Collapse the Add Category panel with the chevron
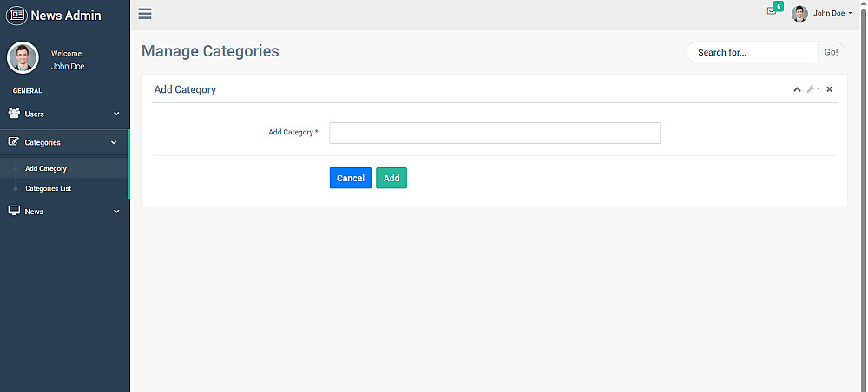The width and height of the screenshot is (868, 392). click(x=797, y=89)
